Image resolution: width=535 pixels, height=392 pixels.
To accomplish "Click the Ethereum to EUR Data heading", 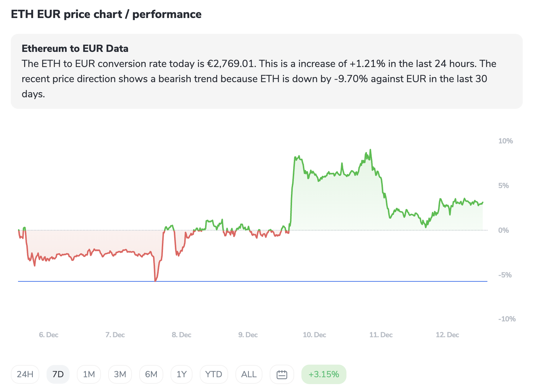I will point(75,49).
